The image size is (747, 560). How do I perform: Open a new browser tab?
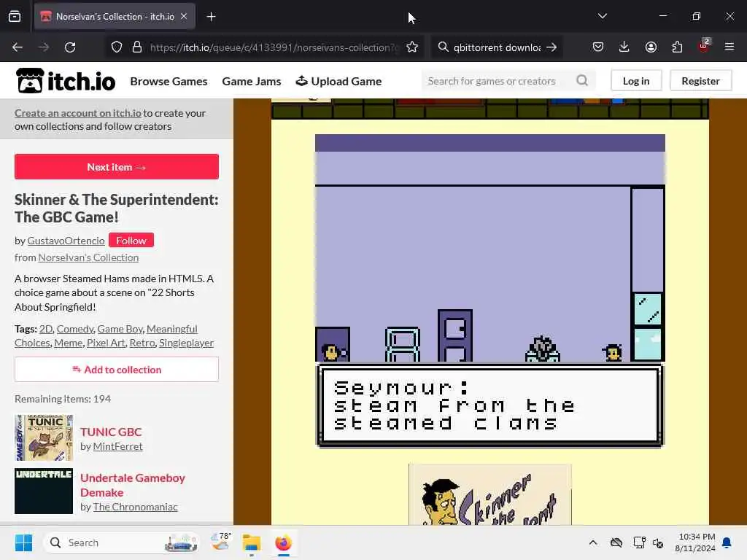tap(211, 17)
